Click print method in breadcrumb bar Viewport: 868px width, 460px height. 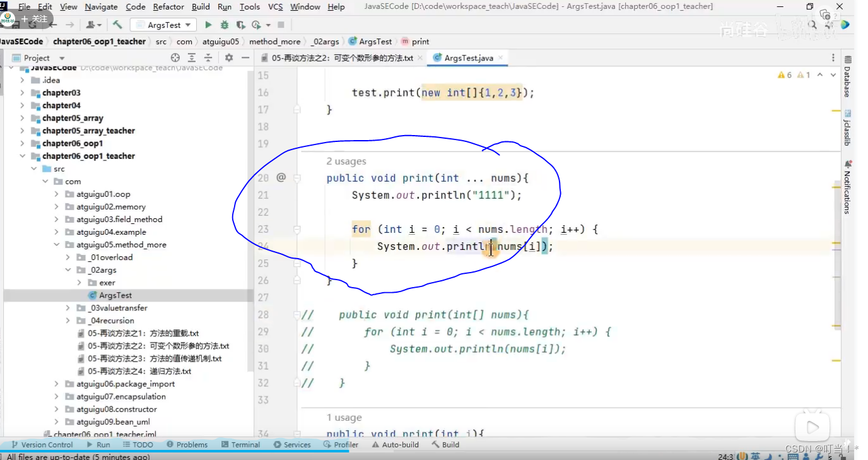coord(415,42)
